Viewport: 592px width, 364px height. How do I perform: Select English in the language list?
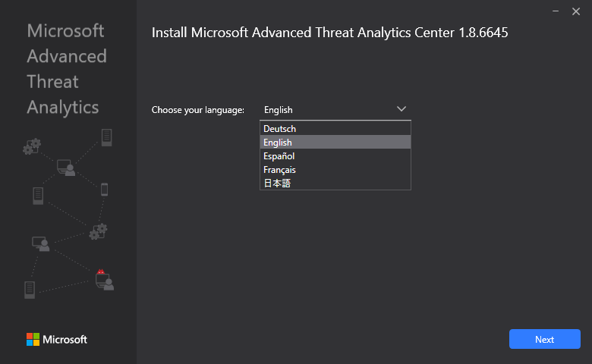pos(335,143)
